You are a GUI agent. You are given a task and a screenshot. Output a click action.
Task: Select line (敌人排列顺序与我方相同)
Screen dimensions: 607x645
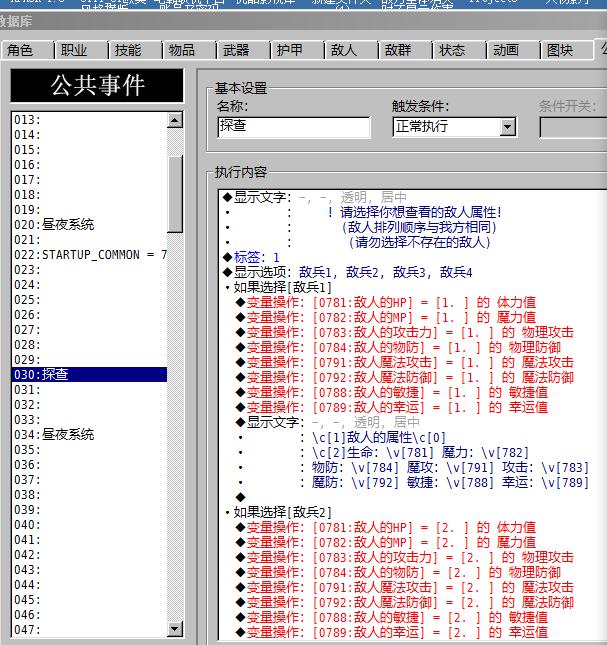[419, 227]
